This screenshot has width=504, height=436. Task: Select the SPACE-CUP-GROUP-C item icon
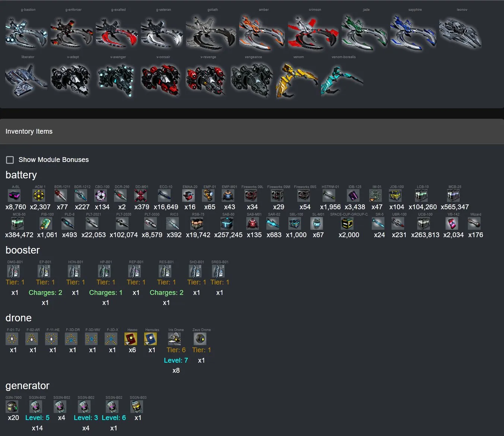coord(348,223)
